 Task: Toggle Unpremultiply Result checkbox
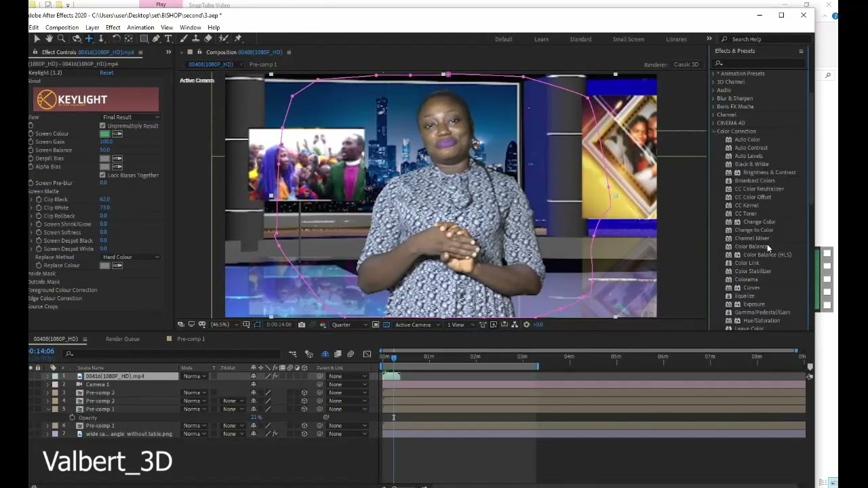pyautogui.click(x=102, y=126)
